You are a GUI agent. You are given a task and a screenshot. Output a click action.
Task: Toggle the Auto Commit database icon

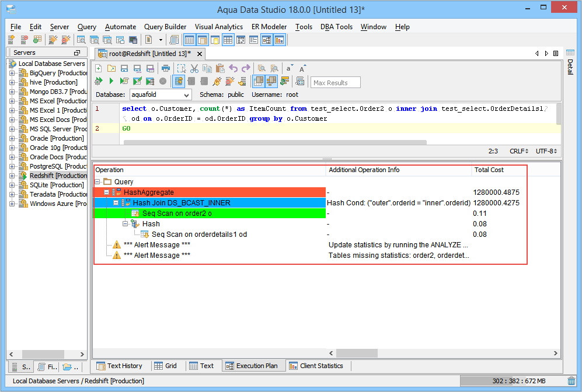click(179, 81)
